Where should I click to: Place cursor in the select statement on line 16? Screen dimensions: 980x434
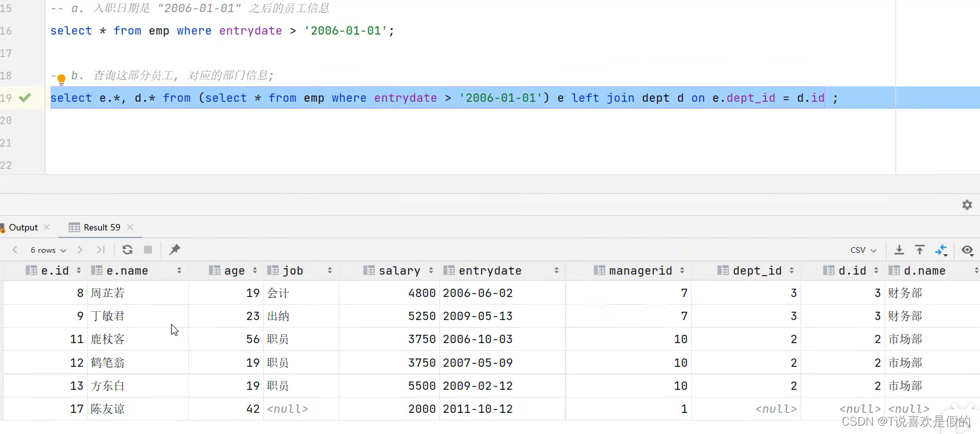pos(222,31)
